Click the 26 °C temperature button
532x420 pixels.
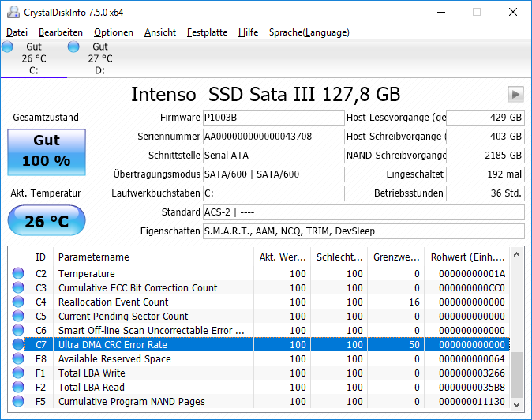click(47, 220)
